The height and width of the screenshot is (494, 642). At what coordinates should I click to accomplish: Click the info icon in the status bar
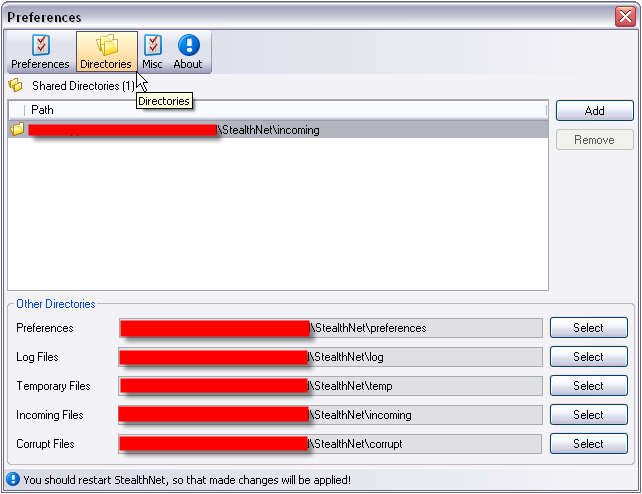point(13,479)
